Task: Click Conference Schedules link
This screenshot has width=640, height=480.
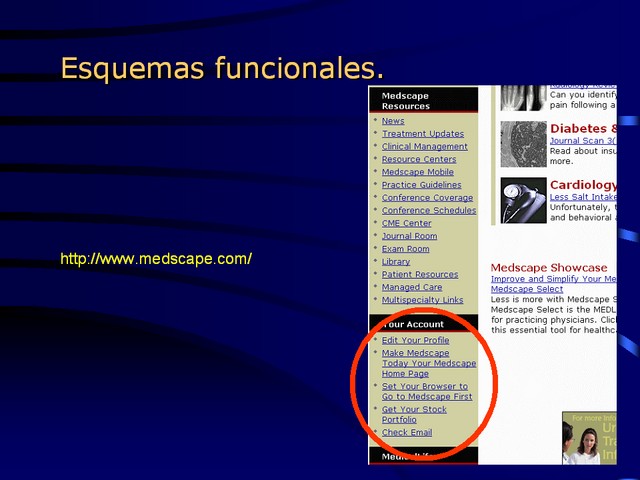Action: [429, 210]
